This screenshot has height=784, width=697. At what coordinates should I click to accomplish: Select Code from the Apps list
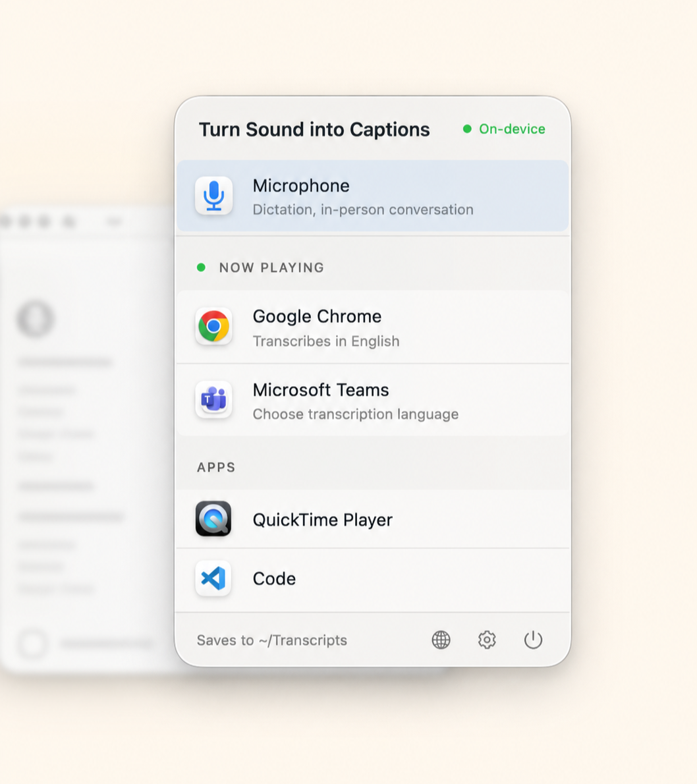372,579
